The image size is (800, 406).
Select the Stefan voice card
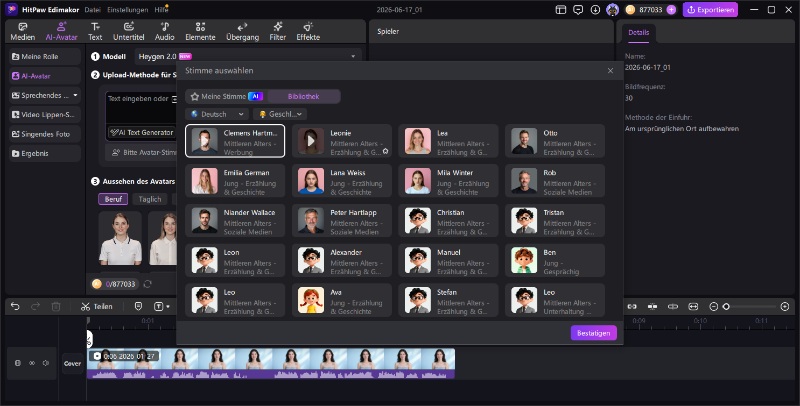(x=448, y=300)
